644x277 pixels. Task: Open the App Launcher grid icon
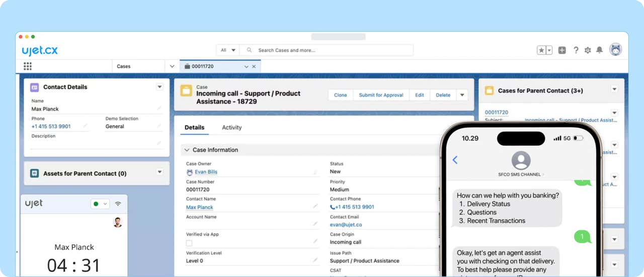(x=28, y=66)
